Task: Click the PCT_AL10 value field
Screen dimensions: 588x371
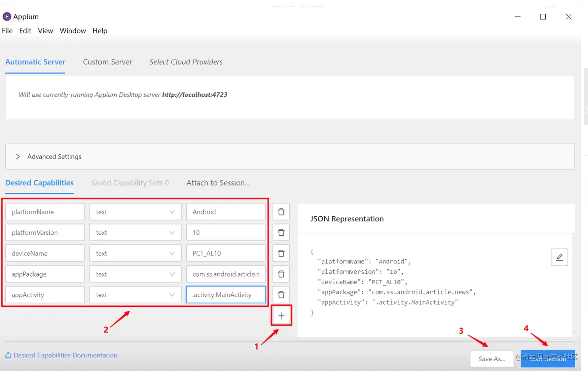Action: (x=226, y=253)
